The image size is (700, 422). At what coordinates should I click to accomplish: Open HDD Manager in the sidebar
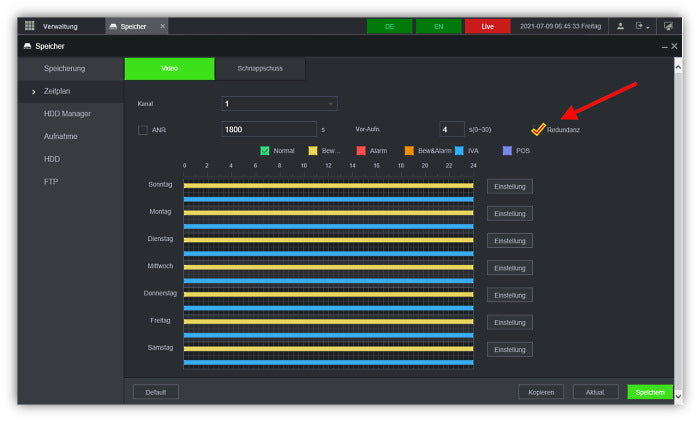coord(68,113)
